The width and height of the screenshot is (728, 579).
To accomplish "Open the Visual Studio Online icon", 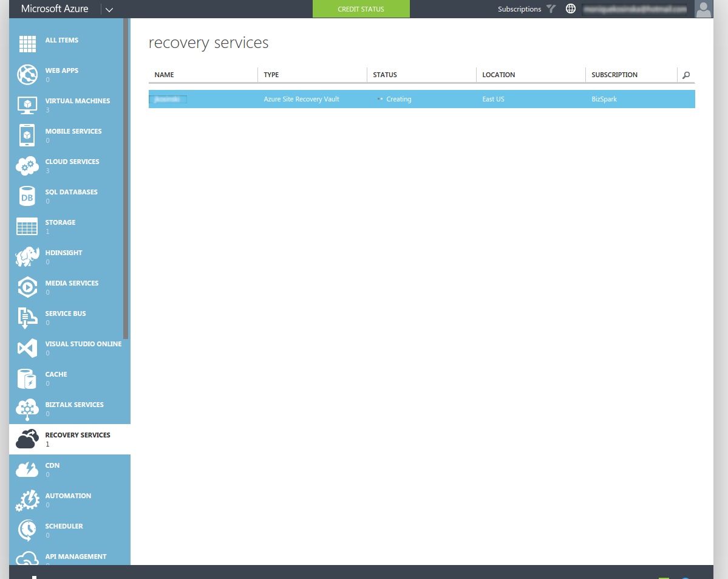I will pos(27,348).
